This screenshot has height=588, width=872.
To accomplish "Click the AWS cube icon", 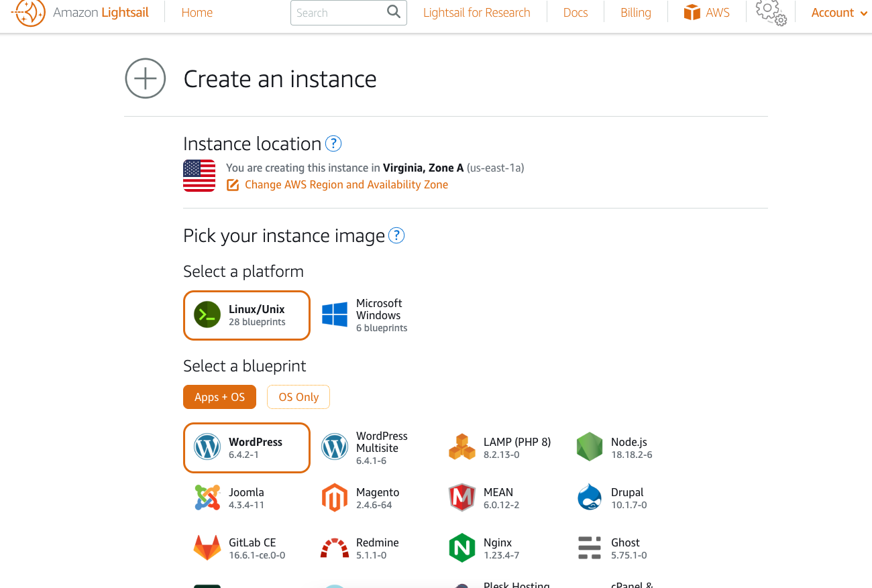I will [x=692, y=13].
